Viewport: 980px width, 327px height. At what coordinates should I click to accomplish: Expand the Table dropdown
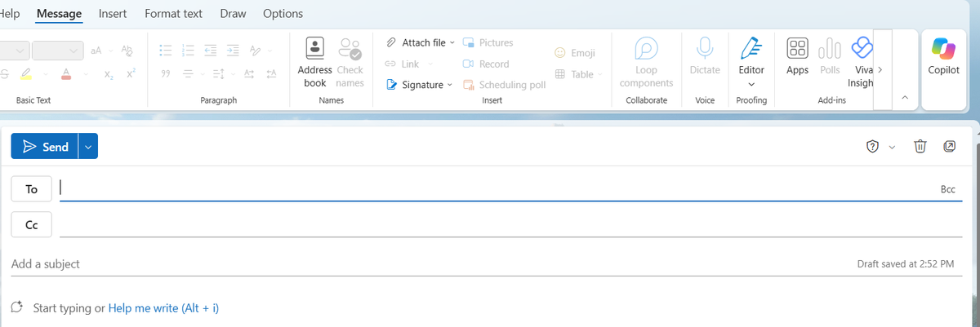(x=599, y=74)
